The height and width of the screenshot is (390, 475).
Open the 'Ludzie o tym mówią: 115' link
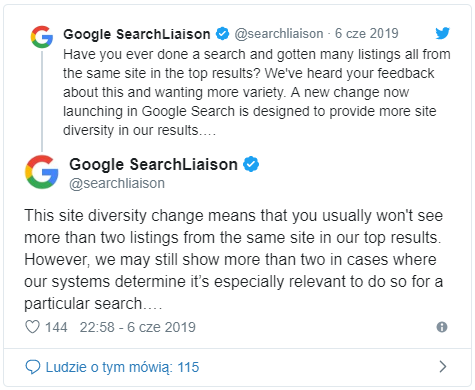coord(122,367)
